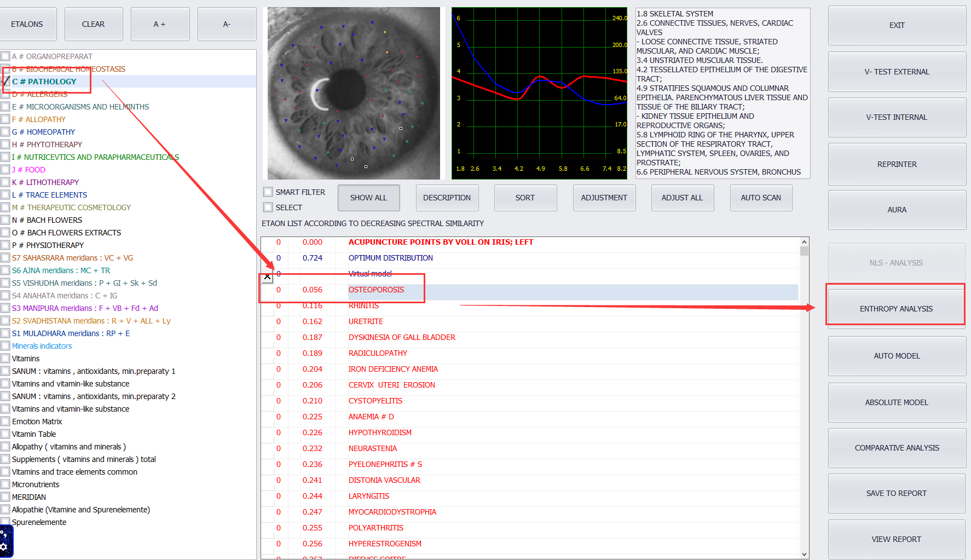
Task: Click the EXIT button
Action: tap(897, 25)
